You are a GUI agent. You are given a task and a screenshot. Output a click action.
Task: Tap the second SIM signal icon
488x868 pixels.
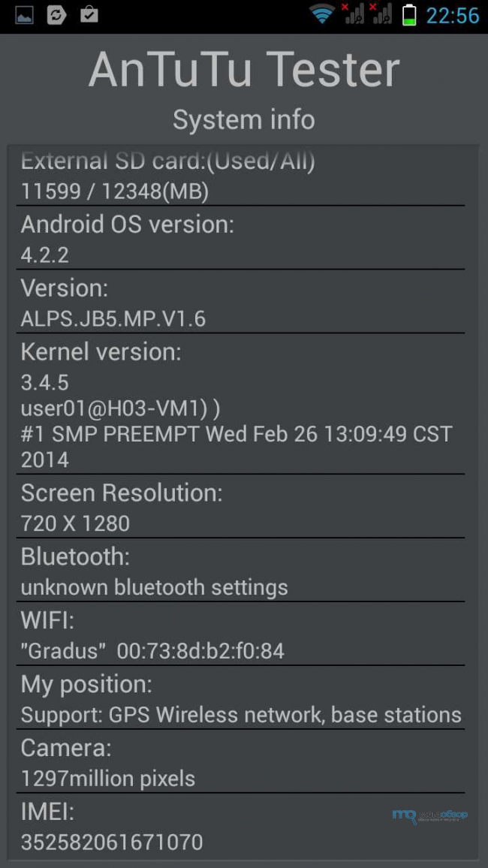[381, 14]
